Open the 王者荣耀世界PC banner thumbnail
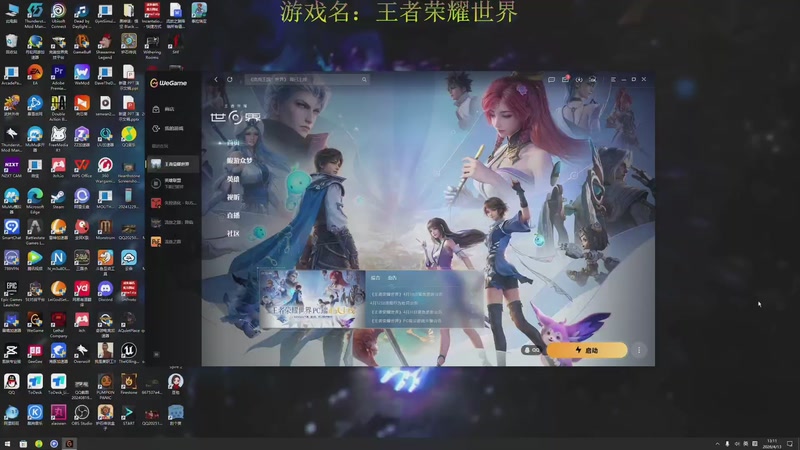 312,299
